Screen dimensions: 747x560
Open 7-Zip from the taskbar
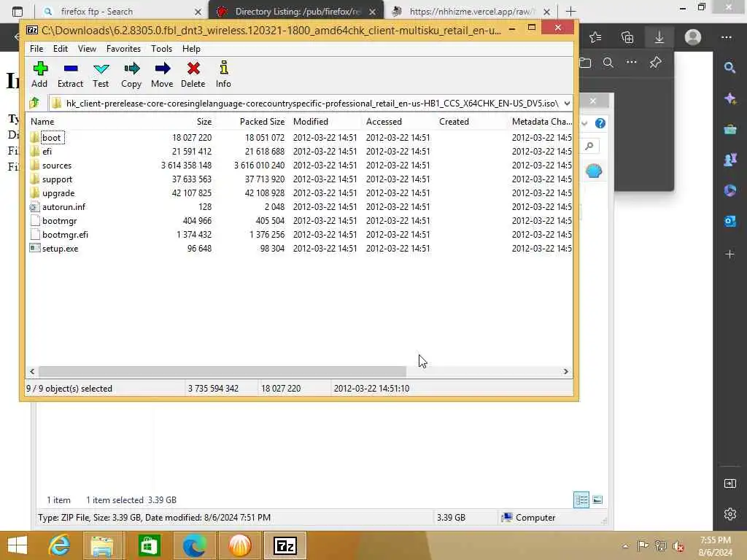285,545
